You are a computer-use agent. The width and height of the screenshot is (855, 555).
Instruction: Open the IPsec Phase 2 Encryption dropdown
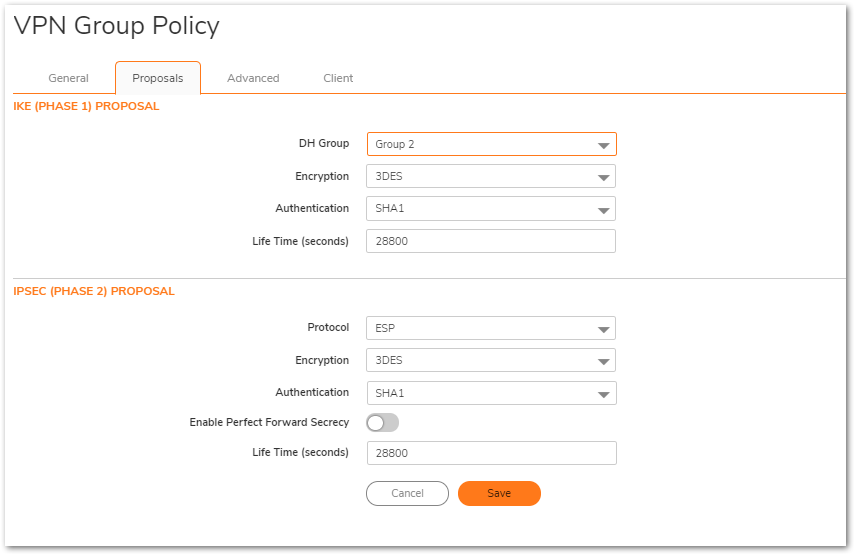click(491, 360)
